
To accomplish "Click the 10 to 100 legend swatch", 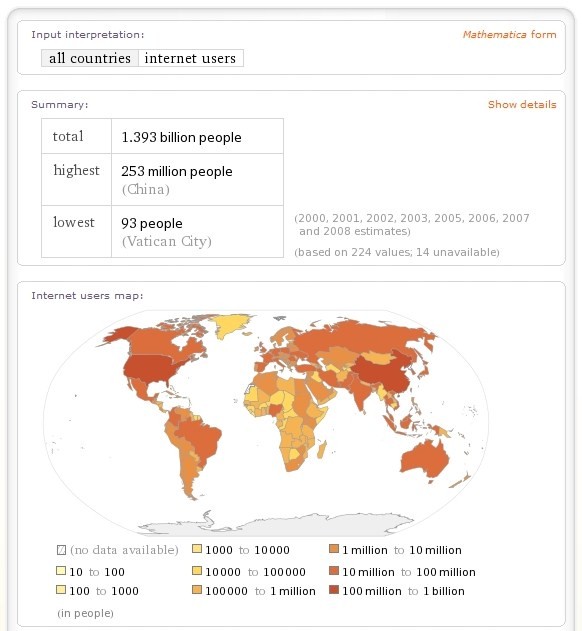I will pos(61,571).
